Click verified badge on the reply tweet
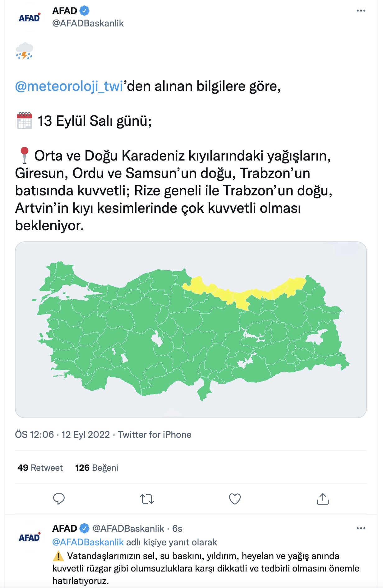 pyautogui.click(x=84, y=528)
